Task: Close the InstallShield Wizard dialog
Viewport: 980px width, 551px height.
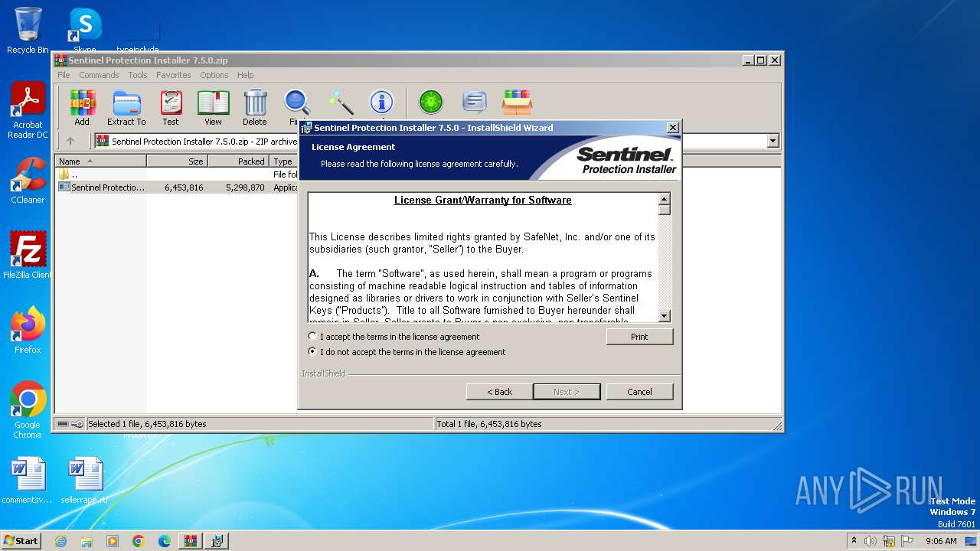Action: tap(672, 128)
